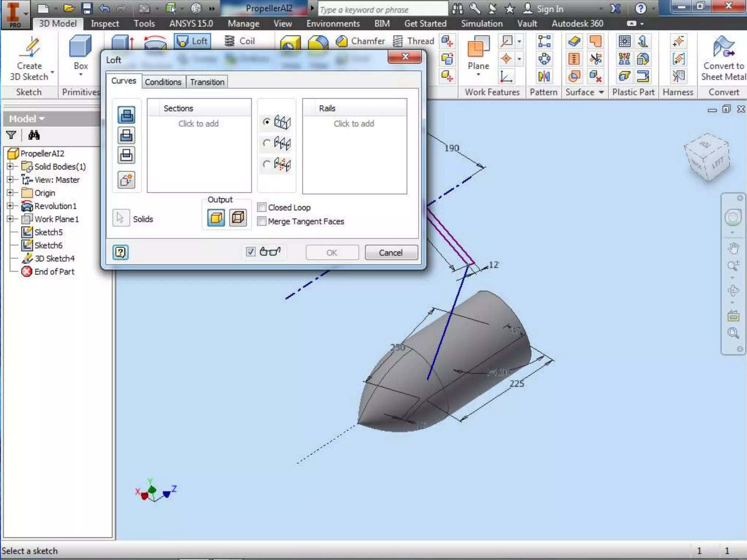Click the Thread tool icon
The width and height of the screenshot is (747, 560).
398,41
